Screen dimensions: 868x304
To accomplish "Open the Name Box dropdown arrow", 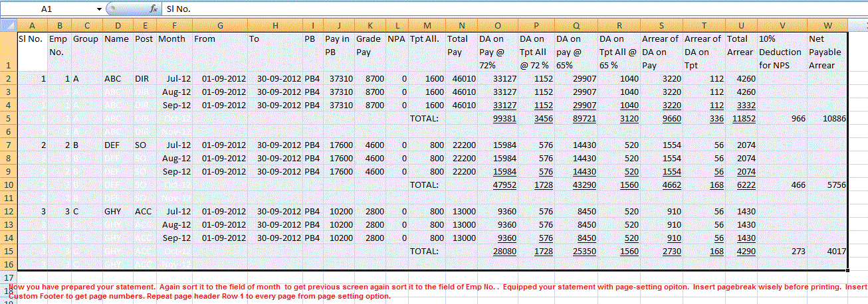I will [98, 9].
